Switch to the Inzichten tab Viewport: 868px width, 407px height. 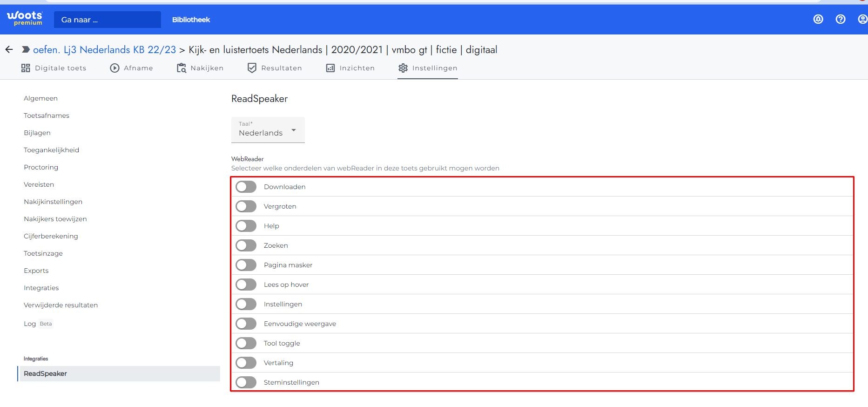[350, 68]
